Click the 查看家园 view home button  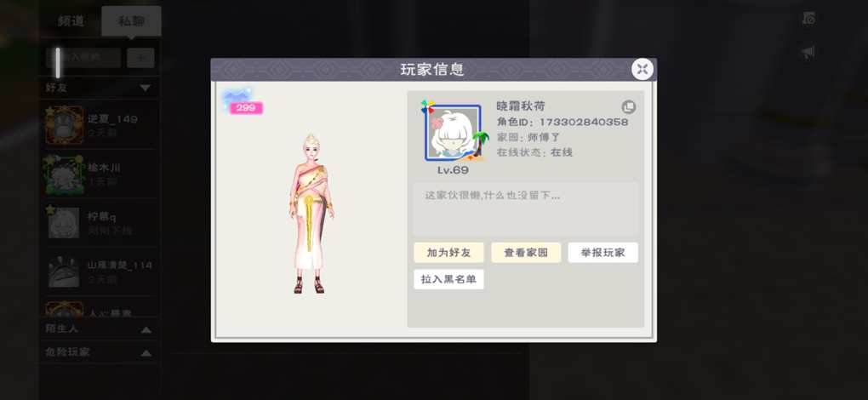coord(526,252)
